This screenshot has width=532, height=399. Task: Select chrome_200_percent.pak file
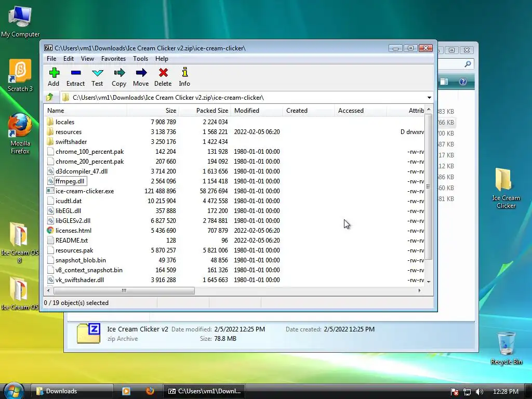pos(86,162)
